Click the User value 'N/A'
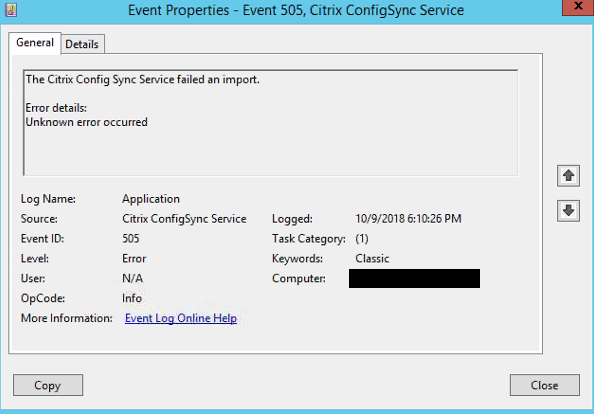 tap(133, 278)
